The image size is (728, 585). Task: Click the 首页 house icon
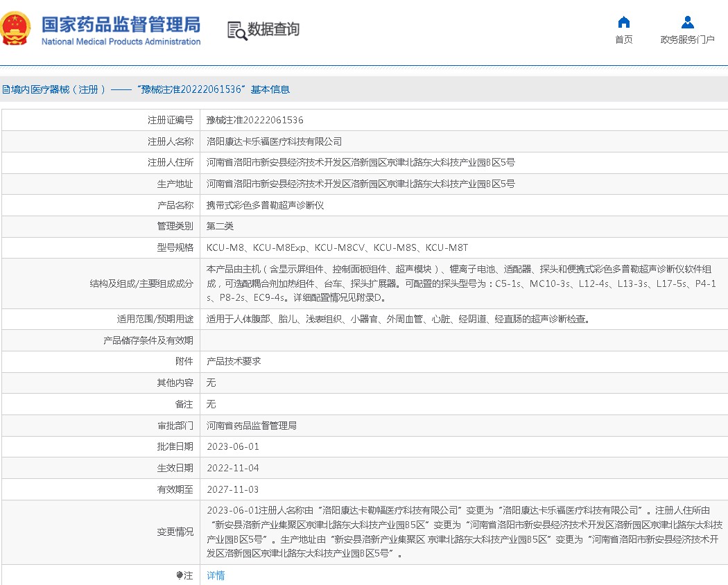click(624, 22)
